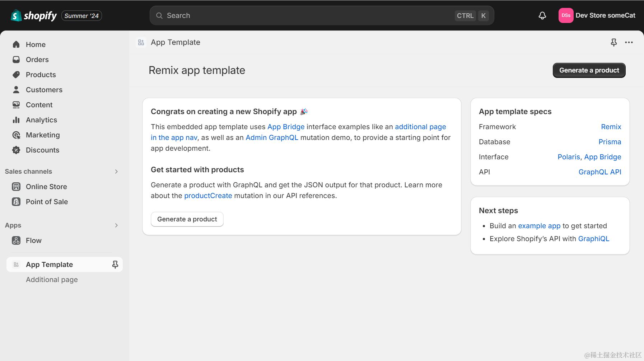Click the Point of Sale icon
644x361 pixels.
coord(16,202)
